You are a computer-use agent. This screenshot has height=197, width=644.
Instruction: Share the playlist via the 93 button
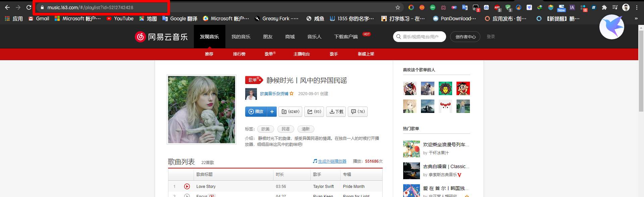(314, 112)
